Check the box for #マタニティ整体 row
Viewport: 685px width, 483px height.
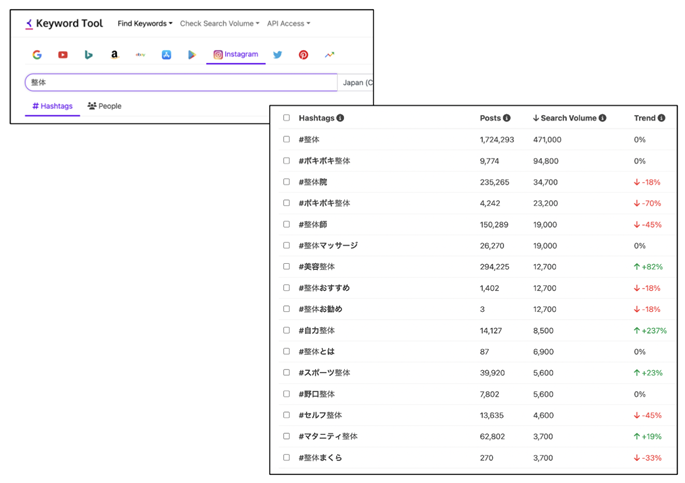click(x=287, y=436)
